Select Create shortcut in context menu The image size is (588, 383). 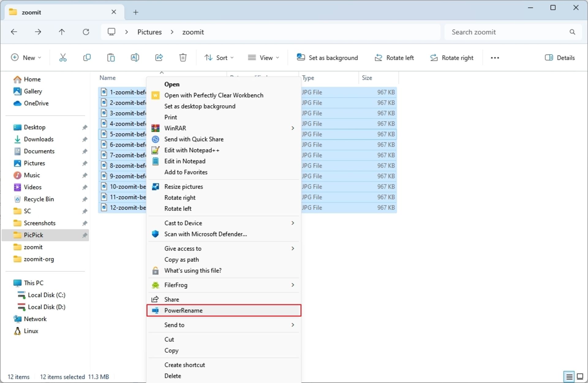pyautogui.click(x=224, y=365)
